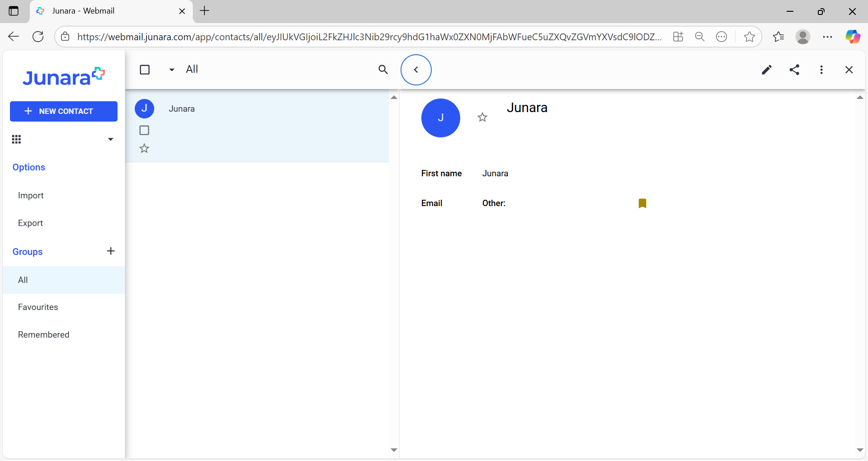Open the three-dot more options menu
Viewport: 868px width, 461px height.
coord(821,70)
